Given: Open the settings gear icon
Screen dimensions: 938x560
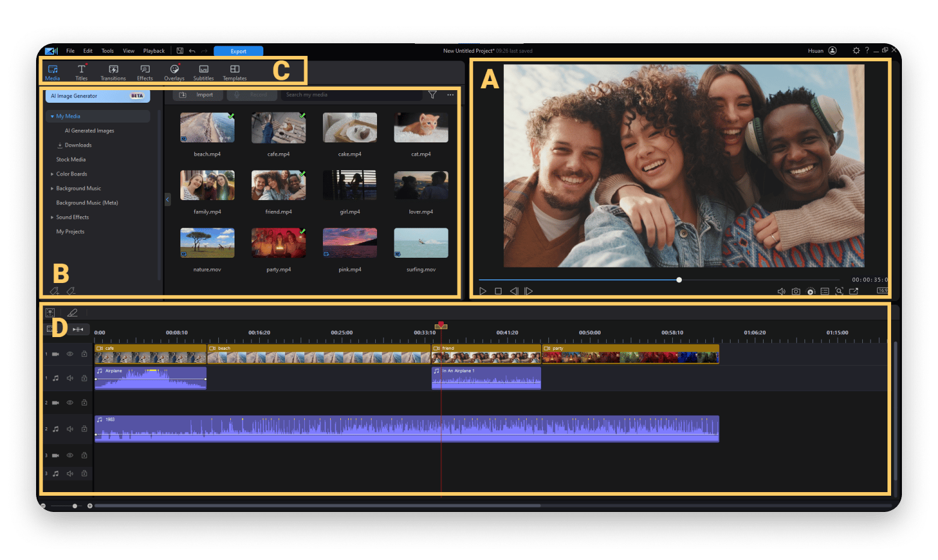Looking at the screenshot, I should (856, 50).
